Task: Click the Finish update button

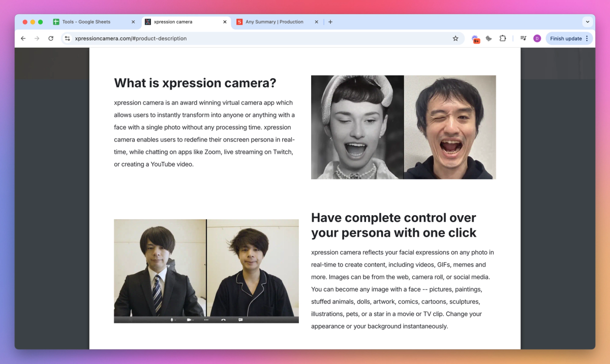Action: (565, 39)
